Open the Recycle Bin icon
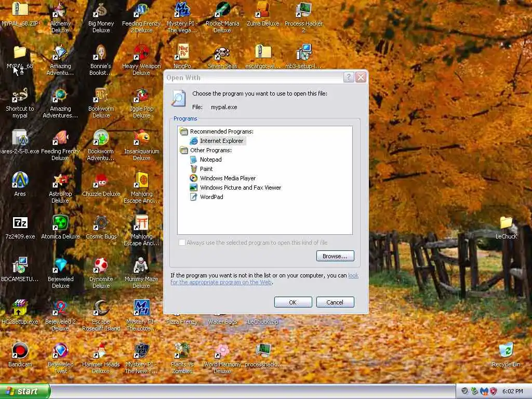 click(x=506, y=355)
